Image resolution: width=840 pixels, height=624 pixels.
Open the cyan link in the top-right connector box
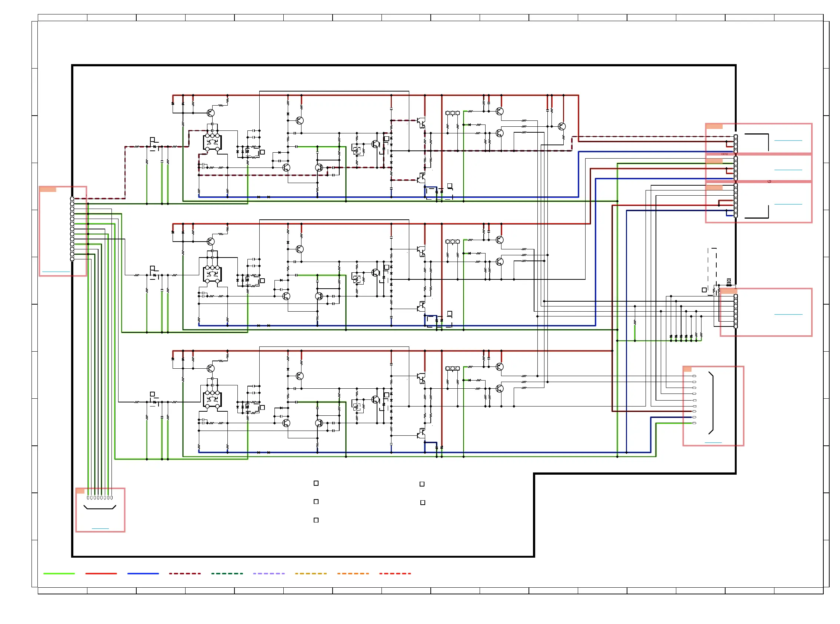tap(788, 140)
